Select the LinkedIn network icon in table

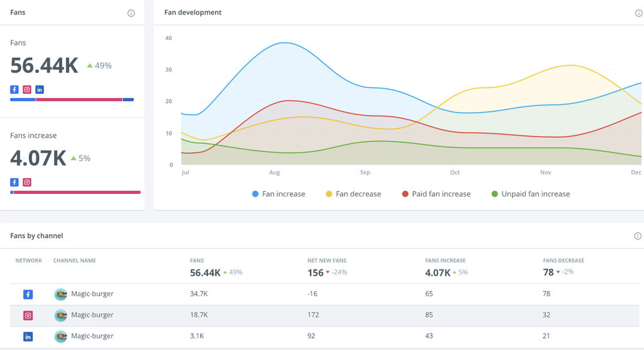(28, 337)
